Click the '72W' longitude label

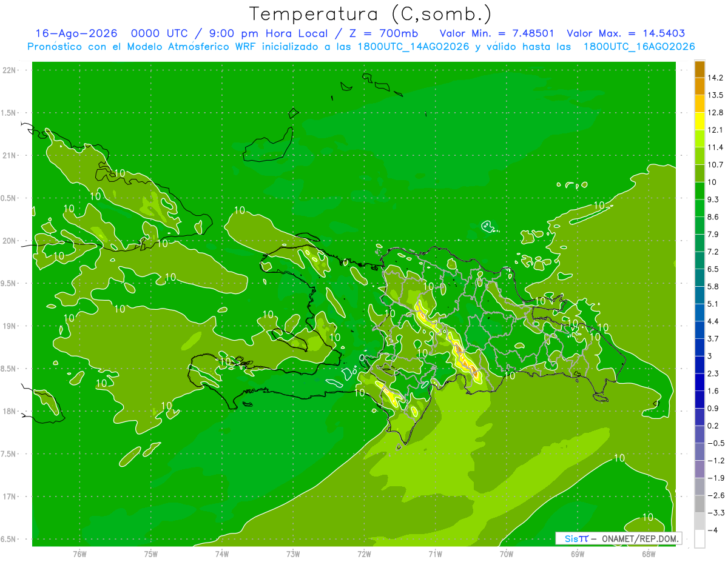[364, 554]
